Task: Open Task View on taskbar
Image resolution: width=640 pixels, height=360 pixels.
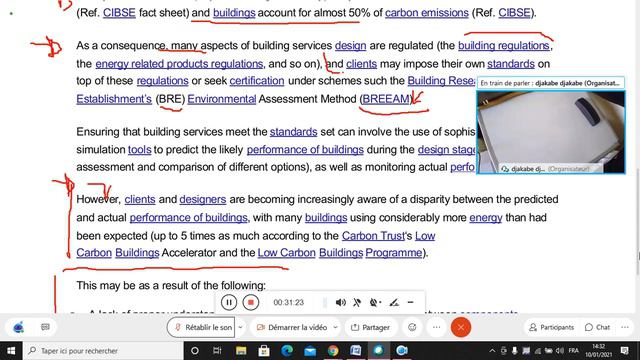Action: 217,351
